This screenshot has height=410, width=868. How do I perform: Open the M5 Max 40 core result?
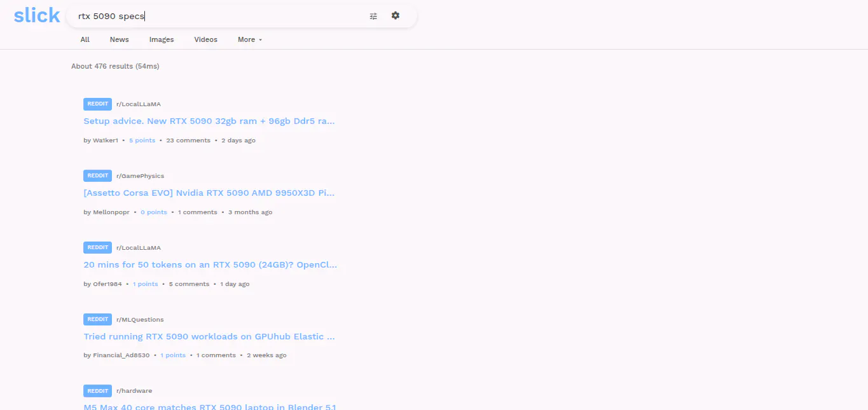point(210,407)
